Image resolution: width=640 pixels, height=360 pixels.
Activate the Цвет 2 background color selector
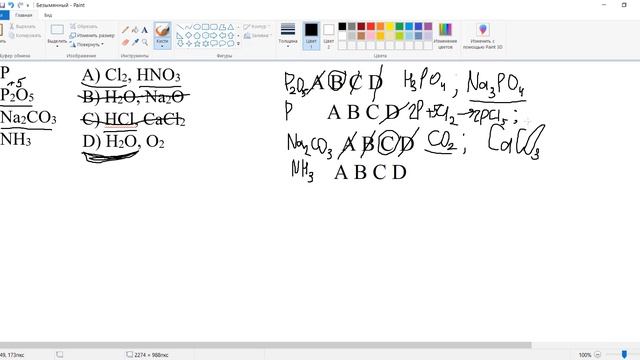coord(329,36)
